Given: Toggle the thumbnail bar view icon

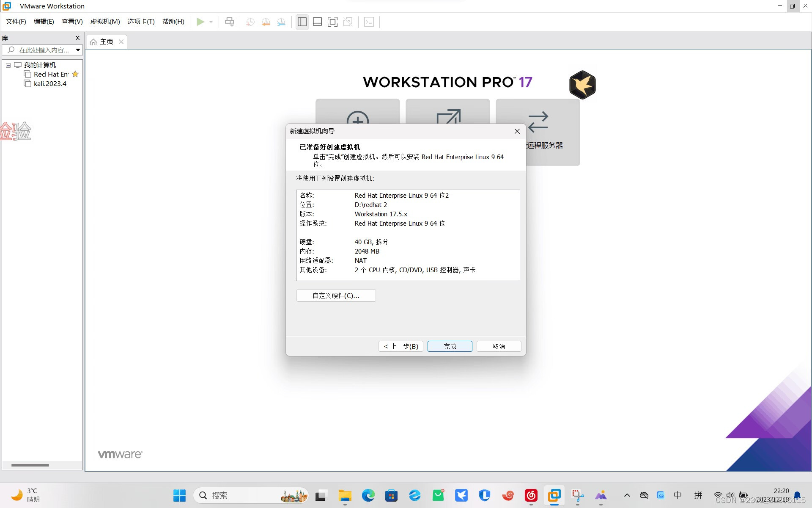Looking at the screenshot, I should (x=317, y=22).
